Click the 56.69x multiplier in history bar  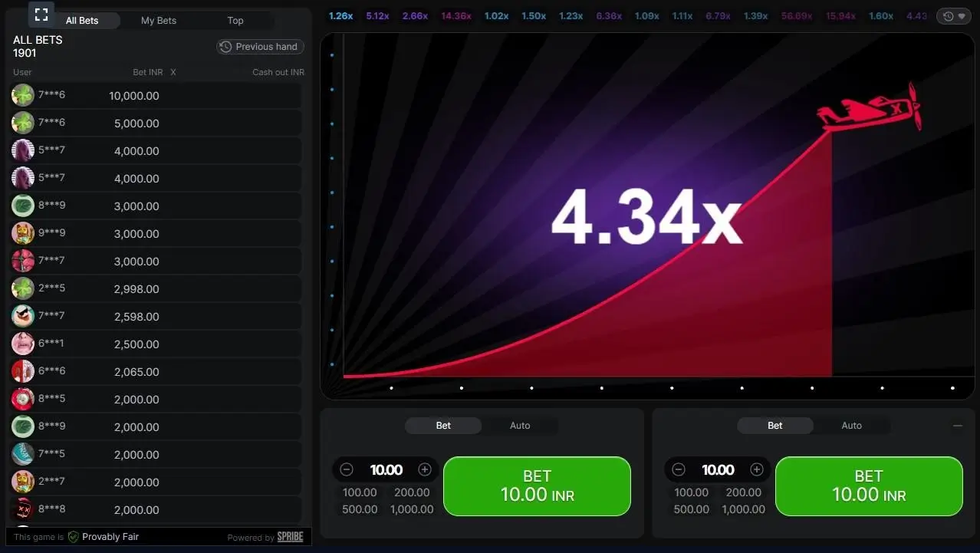[x=797, y=16]
